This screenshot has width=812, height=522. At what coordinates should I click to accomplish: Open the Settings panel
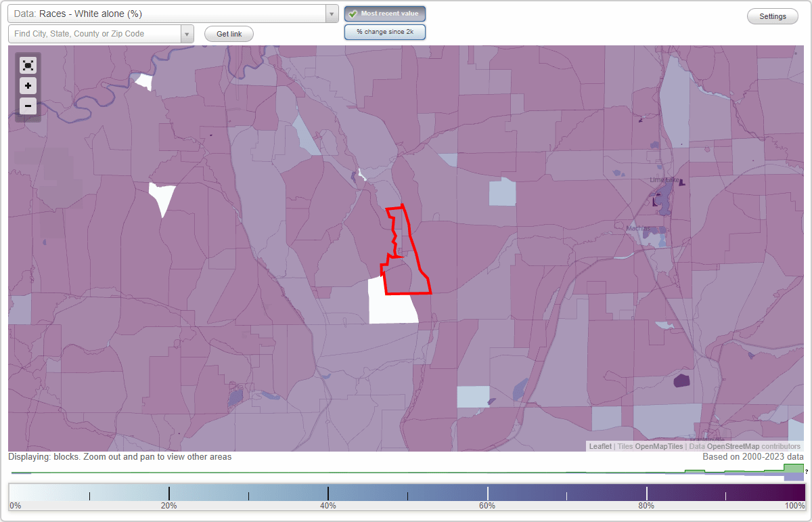pyautogui.click(x=772, y=16)
